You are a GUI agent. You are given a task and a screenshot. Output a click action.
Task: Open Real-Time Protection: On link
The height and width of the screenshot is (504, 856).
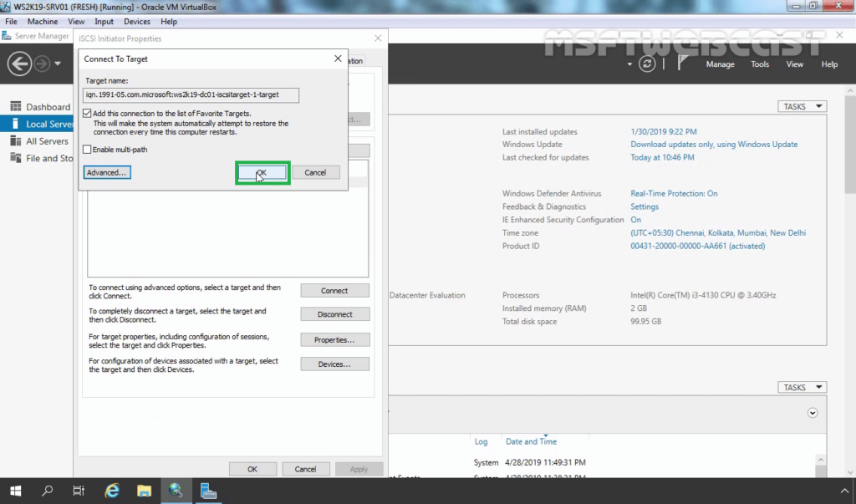pos(674,193)
